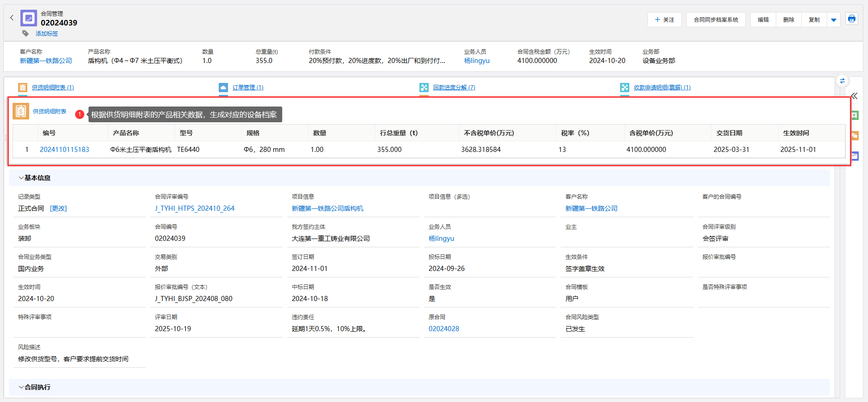
Task: Open the dropdown arrow next to 复制
Action: 834,20
